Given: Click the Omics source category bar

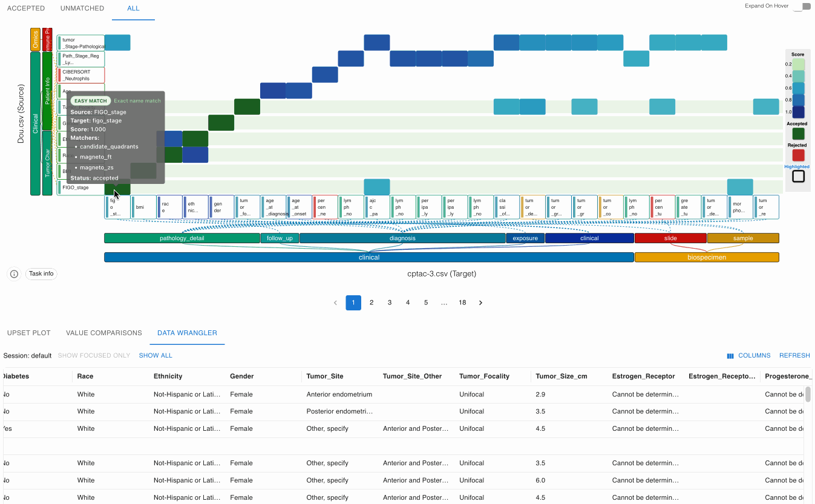Looking at the screenshot, I should point(35,39).
